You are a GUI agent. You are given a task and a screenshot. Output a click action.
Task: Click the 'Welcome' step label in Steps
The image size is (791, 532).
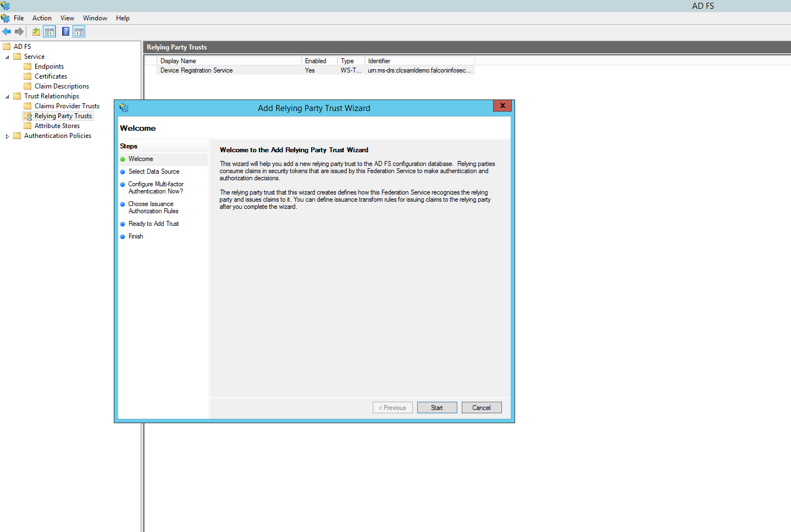141,159
